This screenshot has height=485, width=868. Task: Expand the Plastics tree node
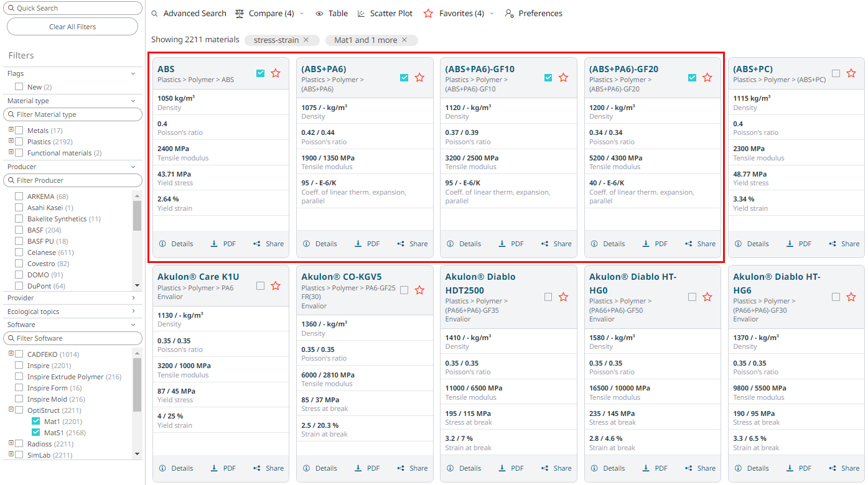[11, 142]
